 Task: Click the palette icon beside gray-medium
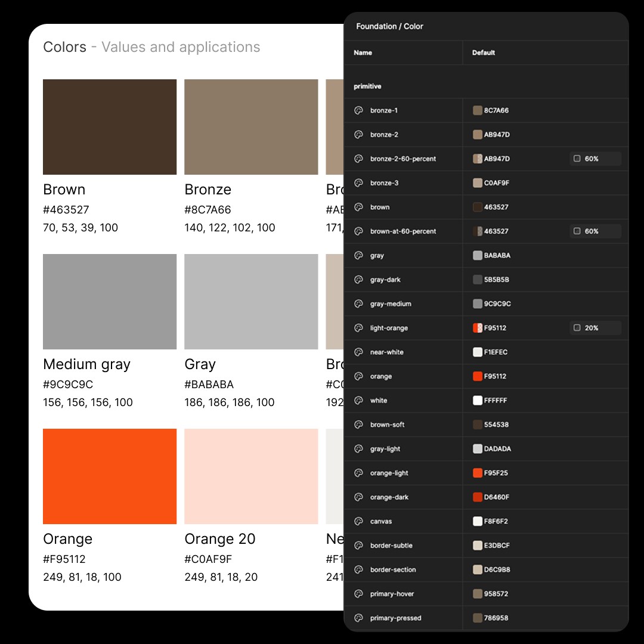[358, 304]
